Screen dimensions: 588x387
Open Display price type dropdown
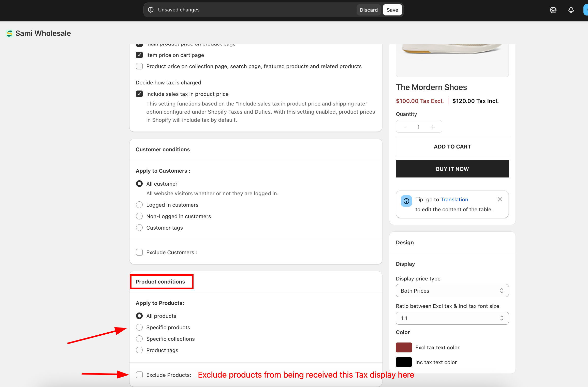[x=452, y=291]
